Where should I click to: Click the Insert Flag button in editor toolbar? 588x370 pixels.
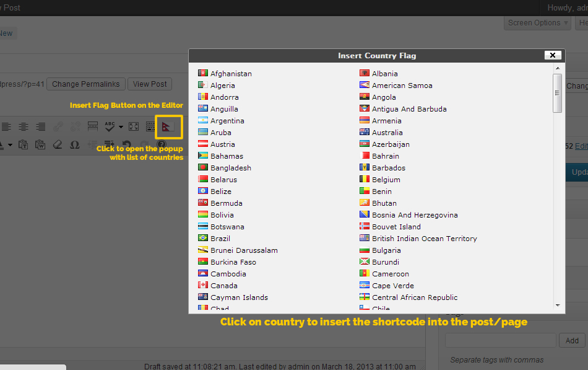[168, 126]
